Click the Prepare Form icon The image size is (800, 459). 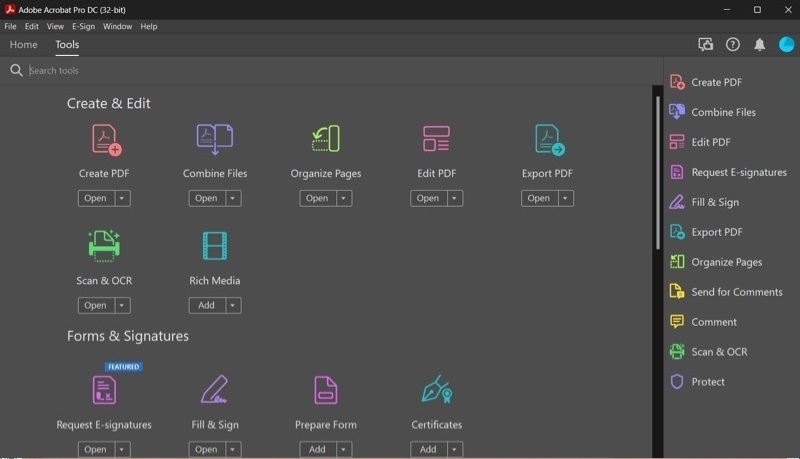click(326, 390)
